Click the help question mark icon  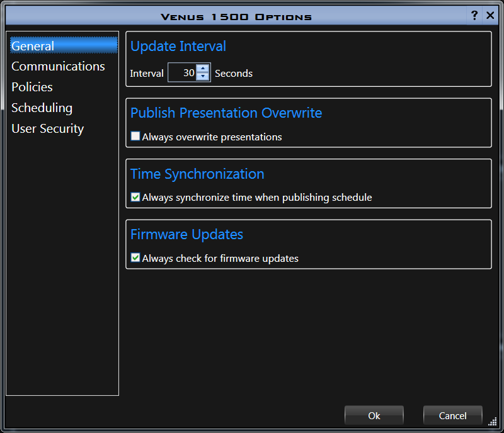coord(474,16)
